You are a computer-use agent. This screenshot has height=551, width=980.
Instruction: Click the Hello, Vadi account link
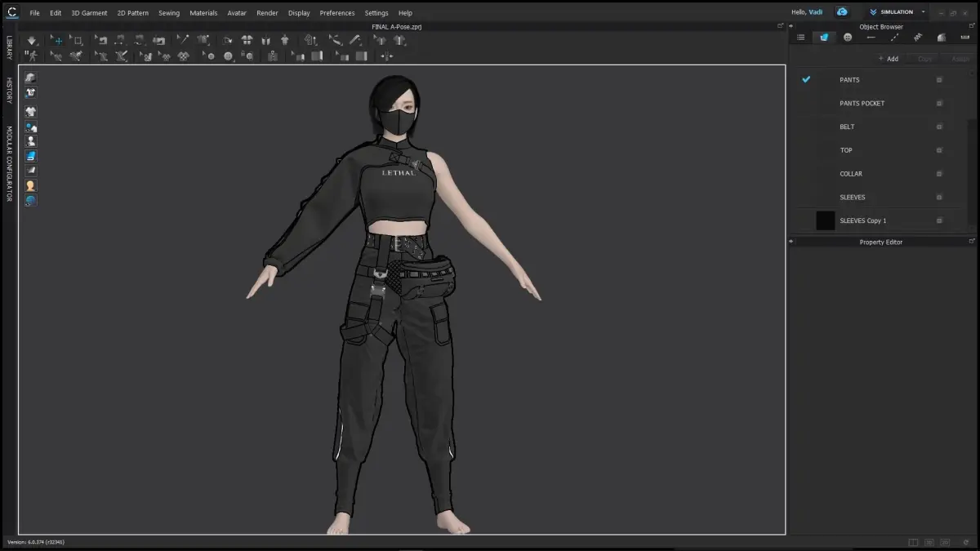pos(807,12)
